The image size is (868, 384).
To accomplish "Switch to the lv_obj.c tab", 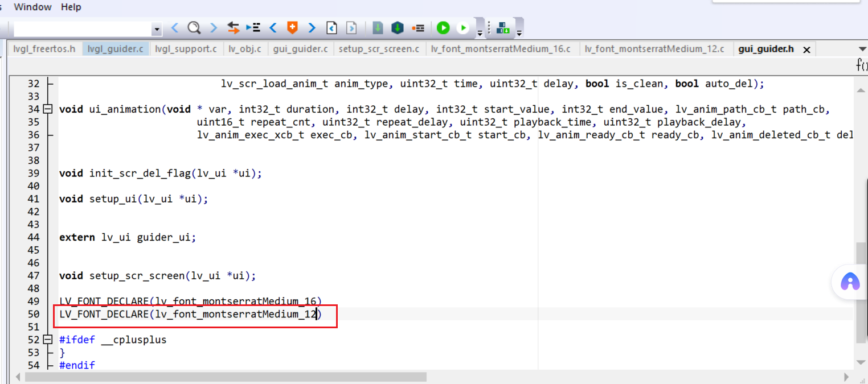I will 245,48.
